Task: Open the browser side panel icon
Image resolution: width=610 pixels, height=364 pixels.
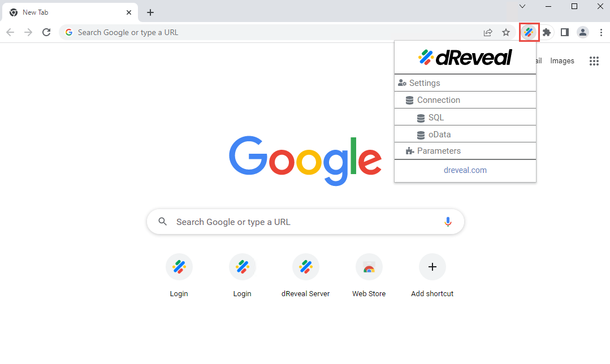Action: pyautogui.click(x=564, y=32)
